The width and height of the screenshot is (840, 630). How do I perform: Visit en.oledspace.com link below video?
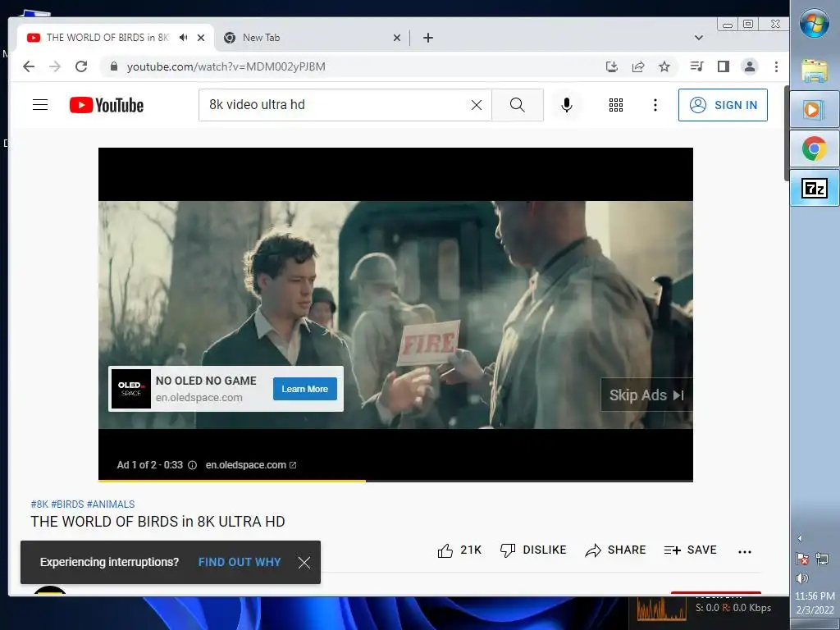tap(251, 465)
